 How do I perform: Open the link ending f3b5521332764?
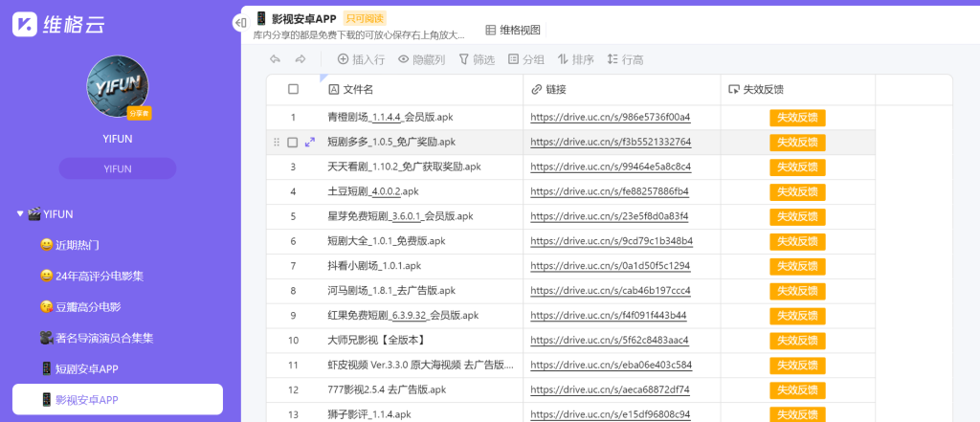(611, 143)
